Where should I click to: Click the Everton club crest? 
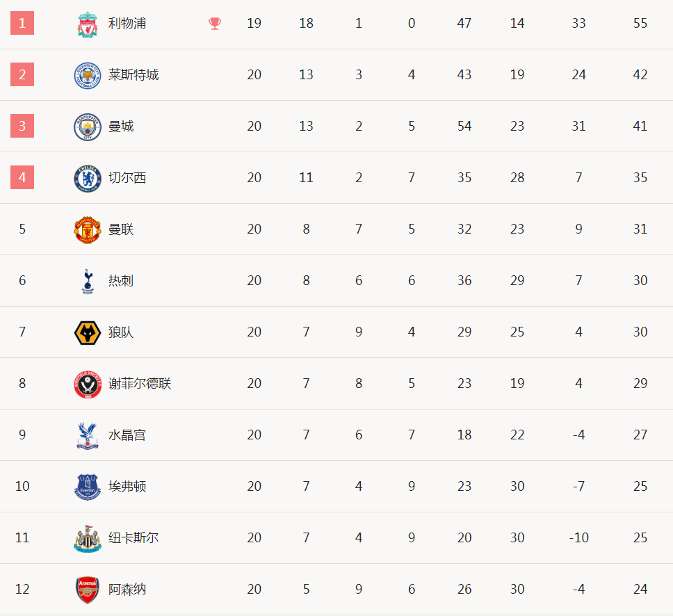[88, 487]
